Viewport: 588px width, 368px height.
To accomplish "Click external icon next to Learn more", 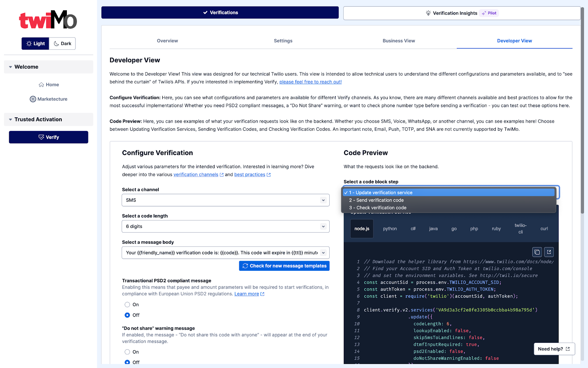I will click(x=262, y=294).
